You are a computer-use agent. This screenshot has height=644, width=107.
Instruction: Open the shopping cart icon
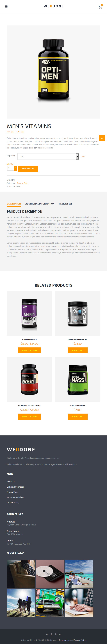click(100, 7)
